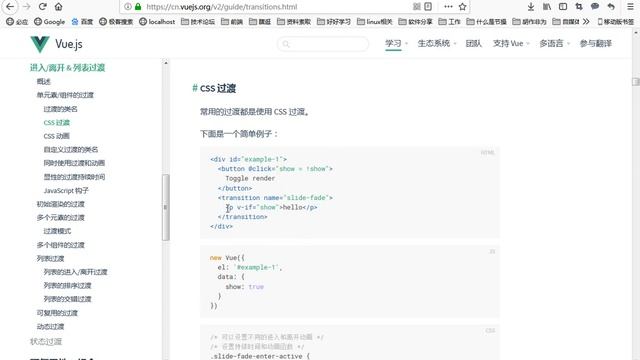This screenshot has width=640, height=360.
Task: Jump to 列表的排序过渡 section
Action: click(67, 285)
